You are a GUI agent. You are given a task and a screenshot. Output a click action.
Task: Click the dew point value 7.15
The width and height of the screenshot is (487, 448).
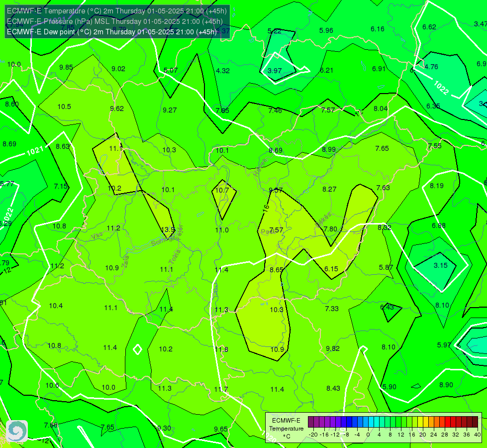point(61,186)
